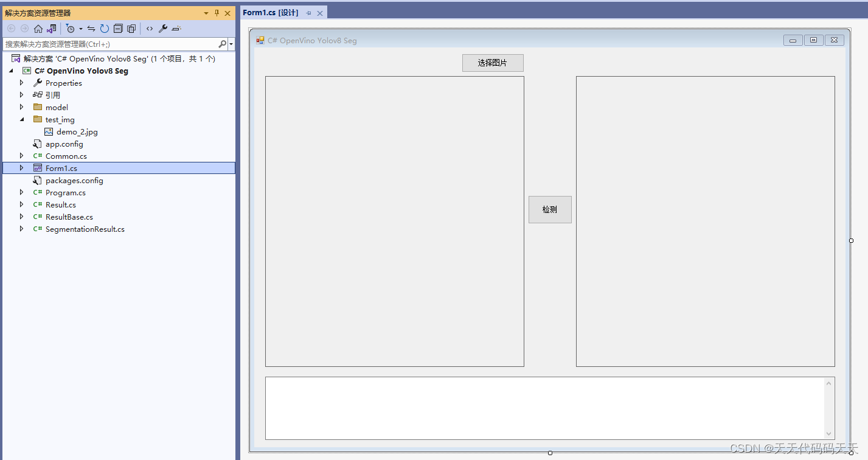
Task: Pin the Form1.cs design tab
Action: point(308,13)
